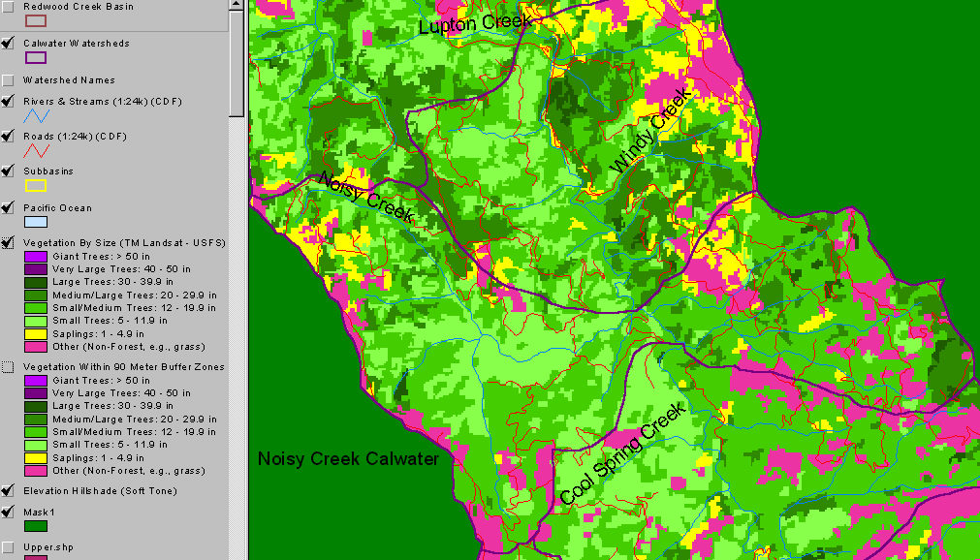Image resolution: width=980 pixels, height=560 pixels.
Task: Click Giant Trees swatch in 90 Meter Buffer legend
Action: (36, 380)
